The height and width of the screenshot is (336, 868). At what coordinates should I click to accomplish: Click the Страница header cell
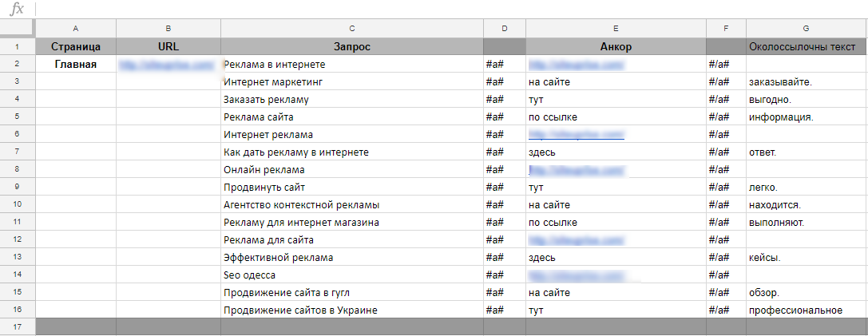(x=76, y=46)
